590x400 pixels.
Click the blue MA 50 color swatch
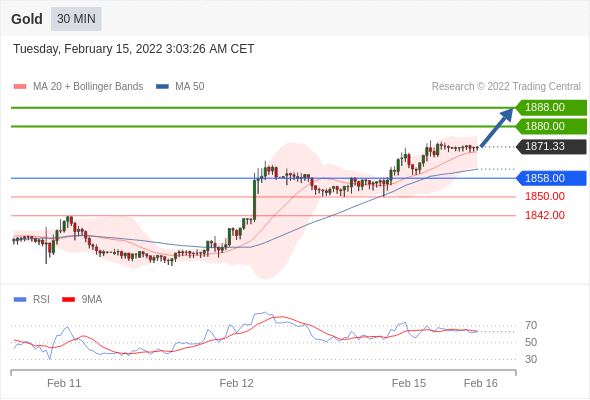[162, 87]
